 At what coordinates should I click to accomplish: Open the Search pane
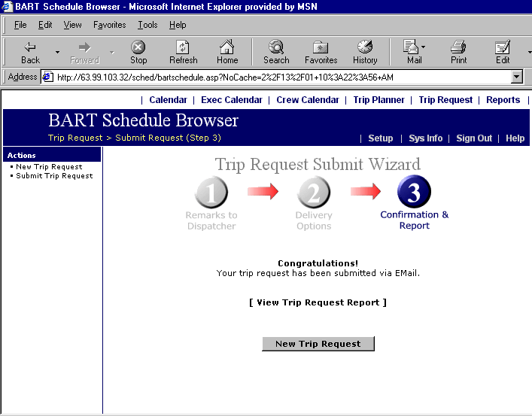click(x=276, y=52)
